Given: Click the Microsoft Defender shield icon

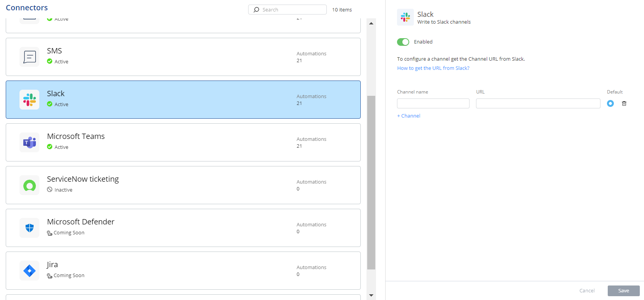Looking at the screenshot, I should click(29, 228).
